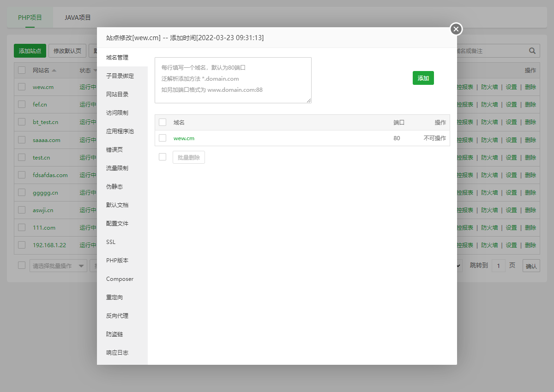The width and height of the screenshot is (554, 392).
Task: Select the fef.cn site checkbox
Action: [x=22, y=104]
